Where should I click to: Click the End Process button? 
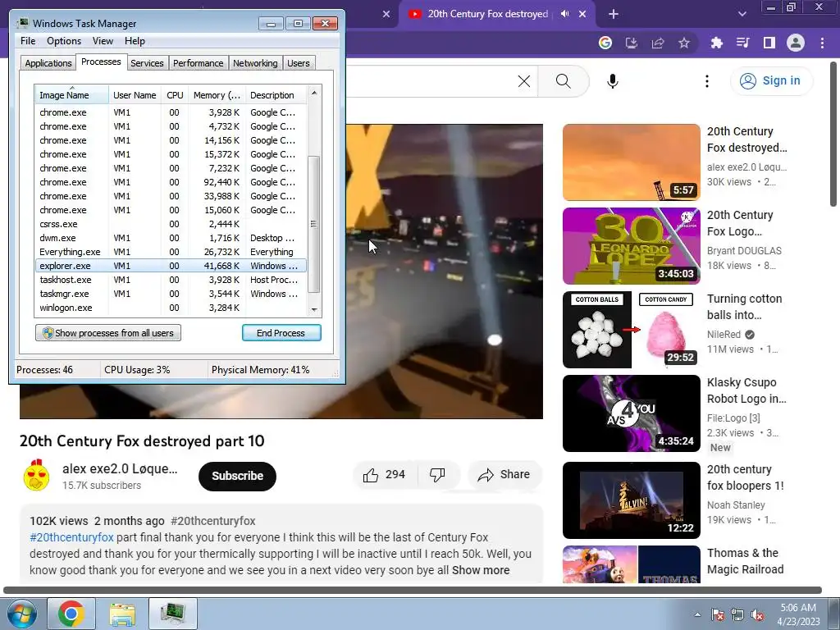281,333
